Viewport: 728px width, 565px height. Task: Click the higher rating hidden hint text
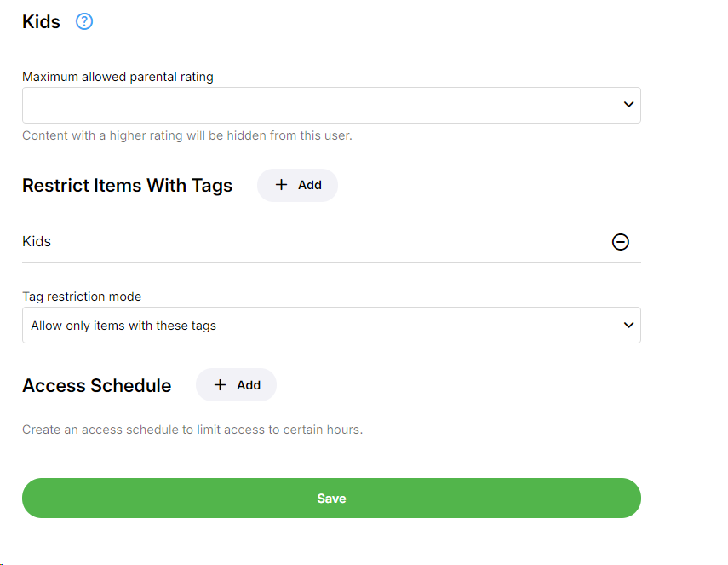pyautogui.click(x=186, y=135)
